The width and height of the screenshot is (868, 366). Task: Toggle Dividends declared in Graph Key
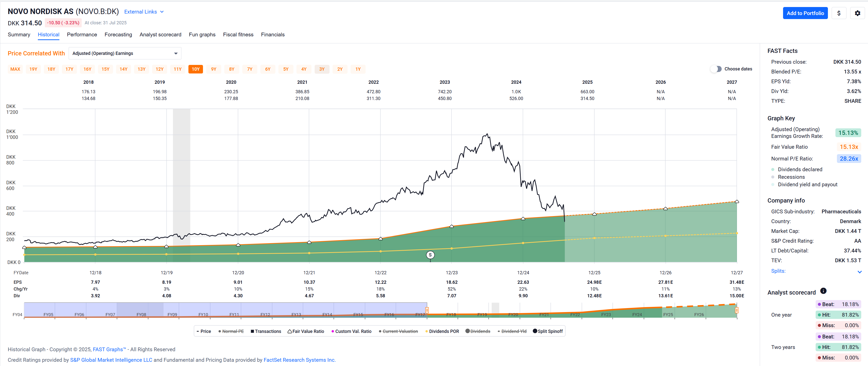(x=797, y=169)
